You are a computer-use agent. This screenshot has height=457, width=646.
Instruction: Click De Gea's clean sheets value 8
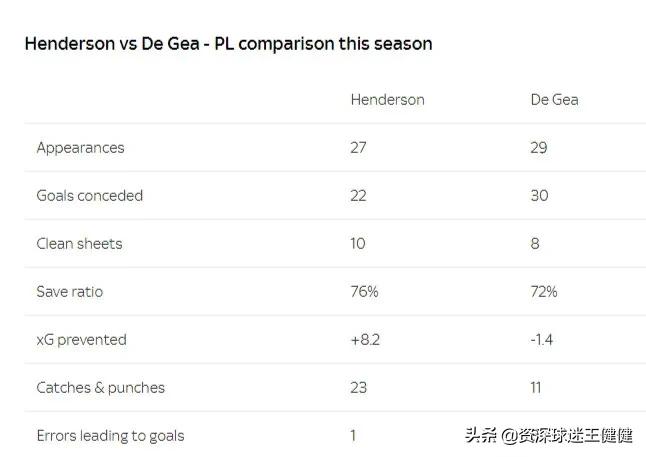pos(535,244)
